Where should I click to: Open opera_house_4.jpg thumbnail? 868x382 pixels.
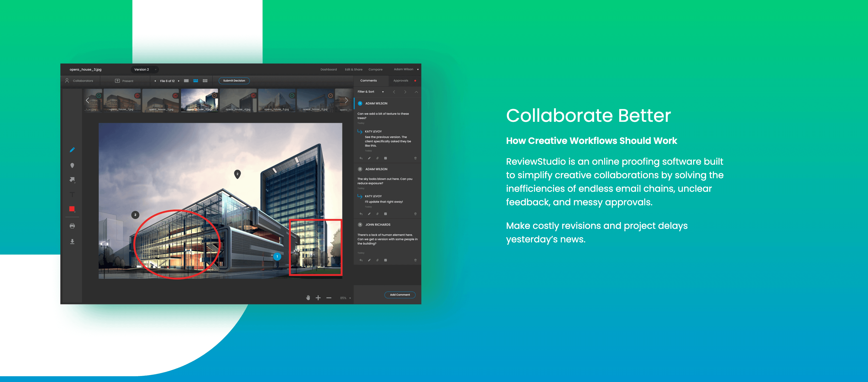(238, 100)
